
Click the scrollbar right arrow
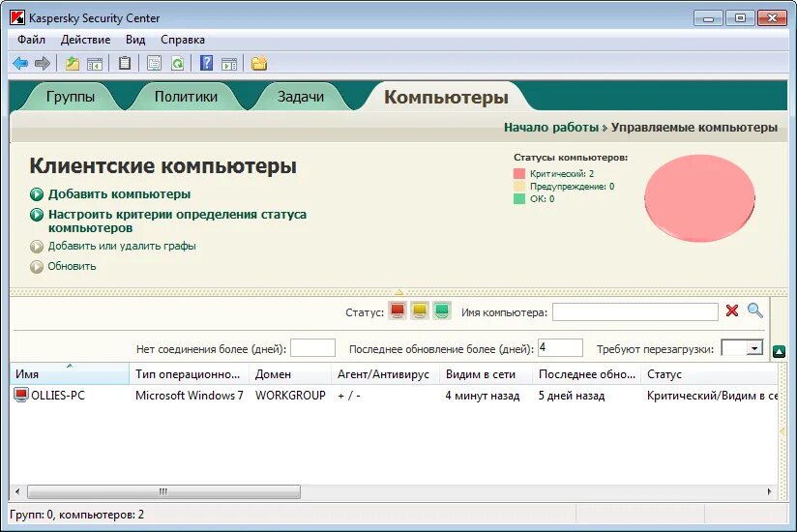tap(769, 491)
